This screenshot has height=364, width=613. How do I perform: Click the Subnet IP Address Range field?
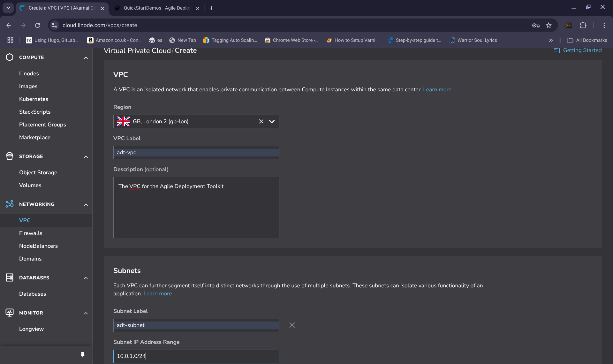pos(196,356)
